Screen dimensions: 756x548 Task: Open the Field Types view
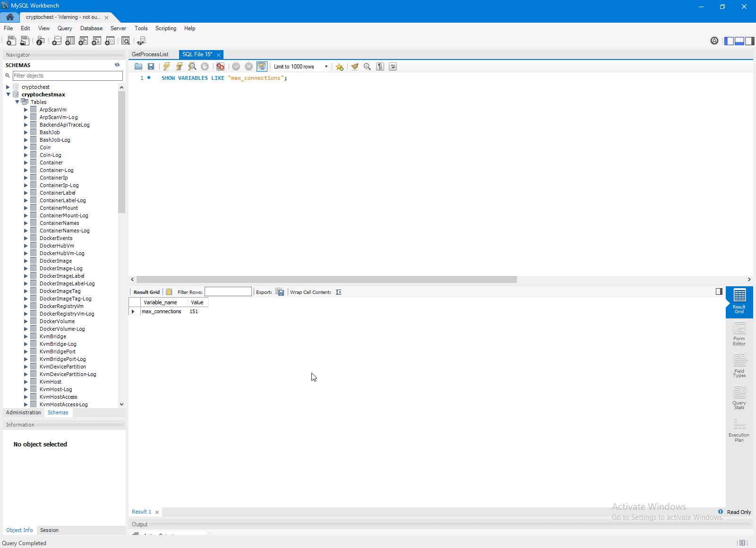tap(739, 366)
